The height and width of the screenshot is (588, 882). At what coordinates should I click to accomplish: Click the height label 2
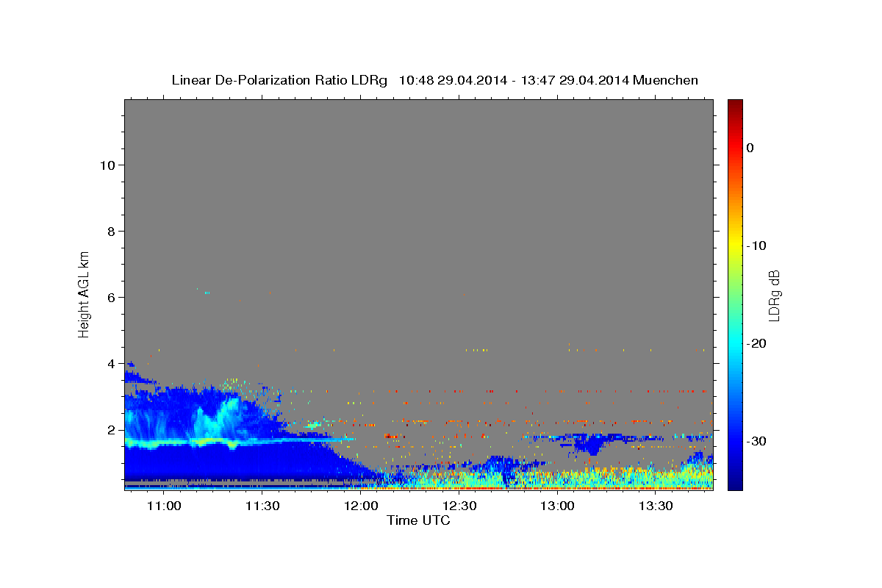[110, 429]
